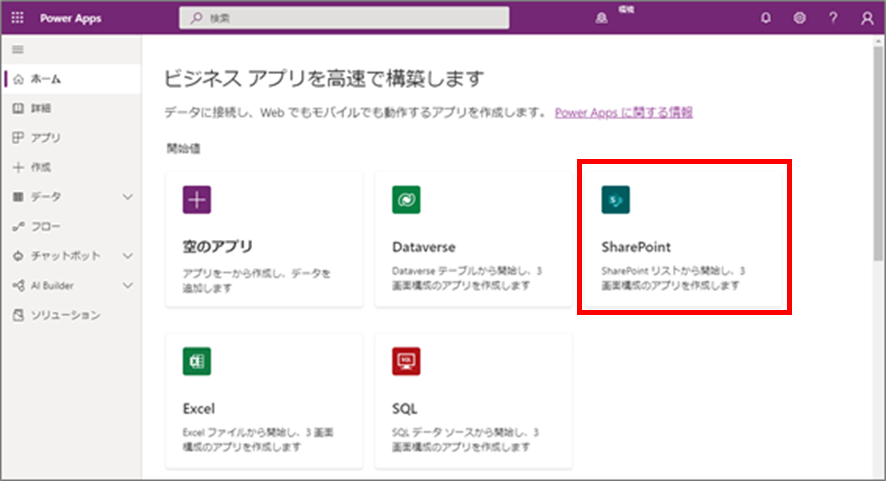This screenshot has width=886, height=481.
Task: Select the 空のアプリ card title
Action: coord(218,247)
